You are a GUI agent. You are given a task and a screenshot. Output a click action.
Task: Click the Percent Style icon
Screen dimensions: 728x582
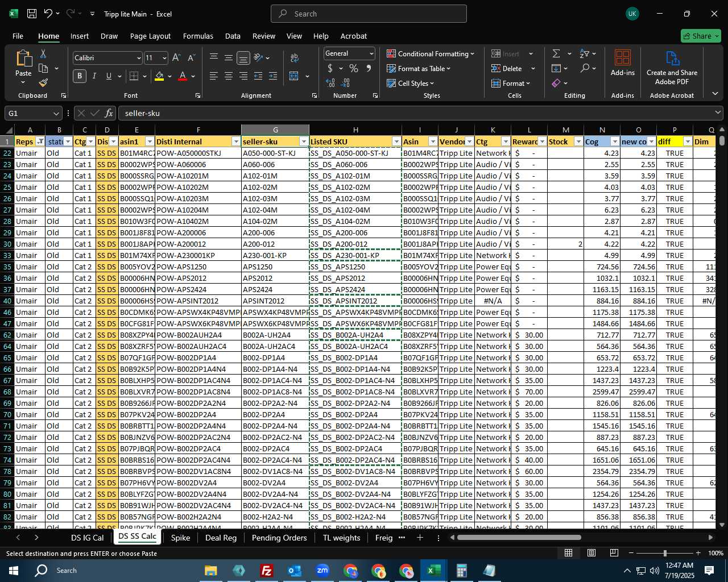[354, 68]
